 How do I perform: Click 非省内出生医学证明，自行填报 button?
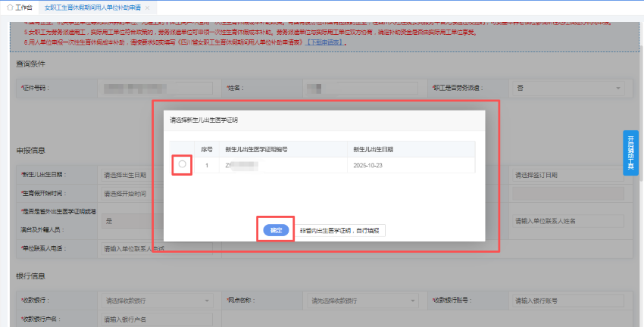pos(339,231)
